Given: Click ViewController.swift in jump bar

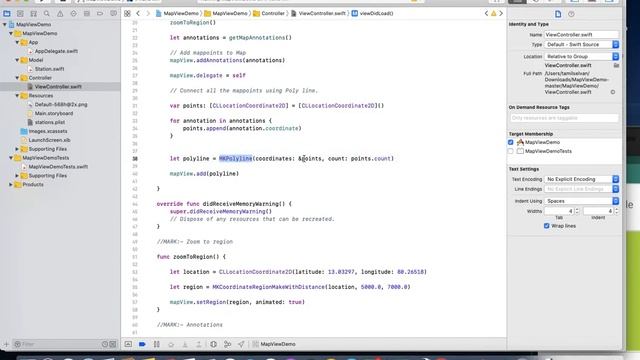Looking at the screenshot, I should (318, 13).
